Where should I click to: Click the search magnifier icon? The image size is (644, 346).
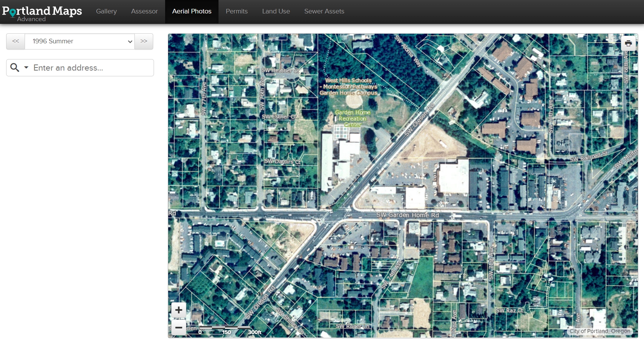15,68
